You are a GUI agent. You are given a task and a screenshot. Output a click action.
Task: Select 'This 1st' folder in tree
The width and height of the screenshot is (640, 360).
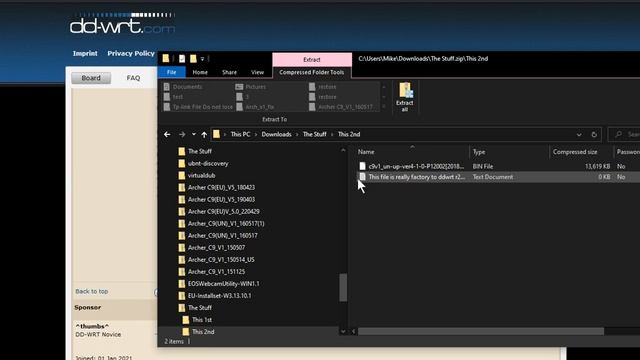pyautogui.click(x=202, y=320)
